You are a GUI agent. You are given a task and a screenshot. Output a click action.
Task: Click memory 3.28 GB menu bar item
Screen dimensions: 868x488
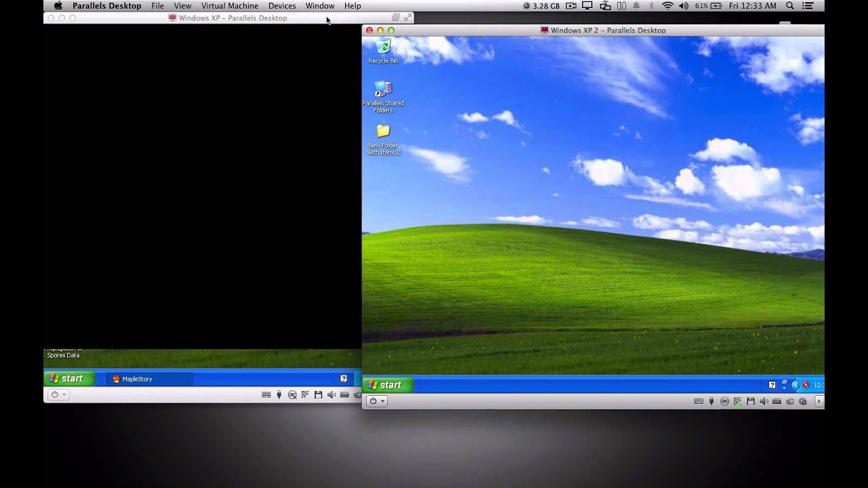[x=541, y=5]
